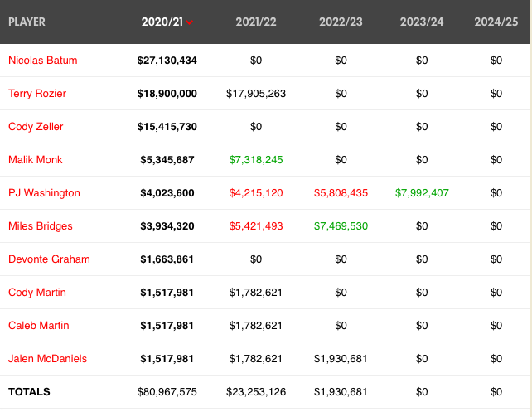Select the $15,415,730 salary cell
Image resolution: width=532 pixels, height=417 pixels.
(x=167, y=127)
